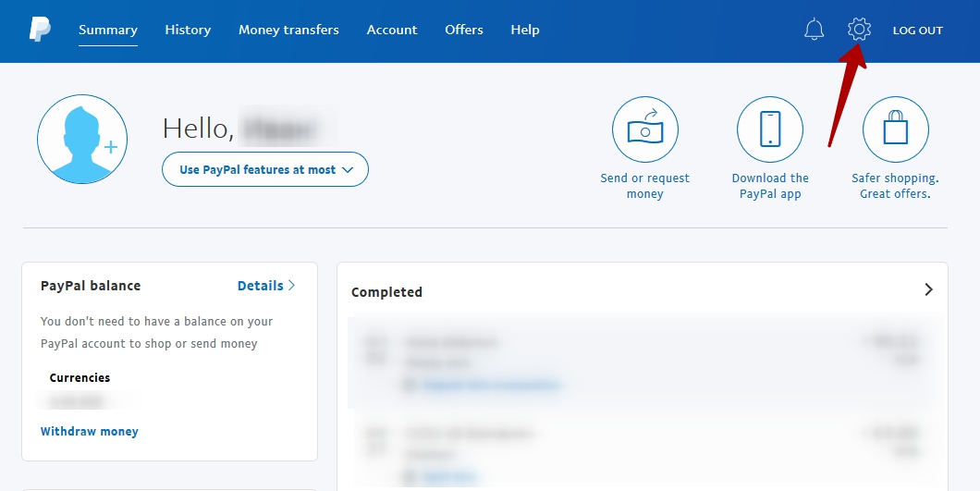Viewport: 980px width, 491px height.
Task: Open the notifications bell
Action: [814, 30]
